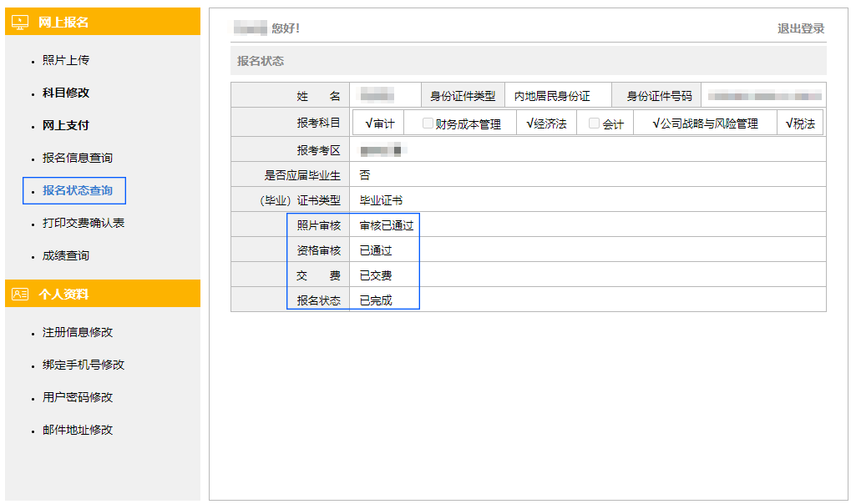Open 打印交费确认表 link
Image resolution: width=856 pixels, height=504 pixels.
[x=84, y=223]
